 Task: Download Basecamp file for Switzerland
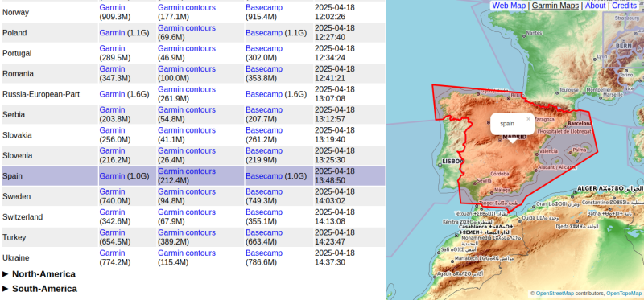pyautogui.click(x=264, y=212)
